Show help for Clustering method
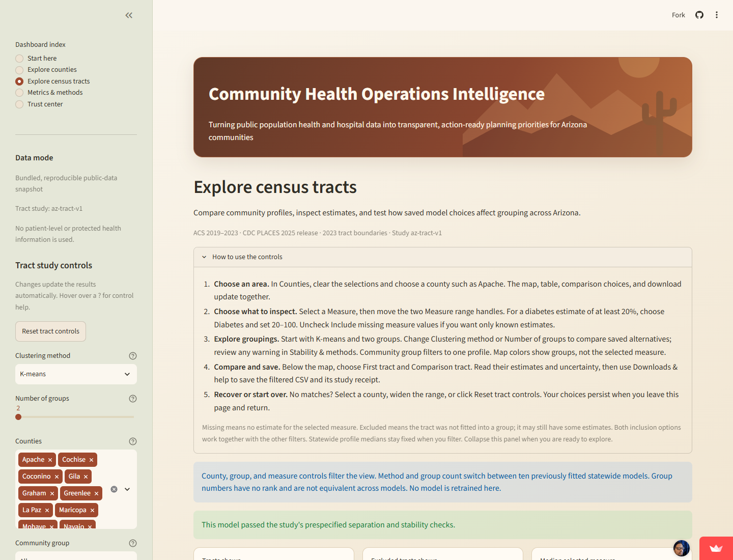733x560 pixels. pos(133,356)
